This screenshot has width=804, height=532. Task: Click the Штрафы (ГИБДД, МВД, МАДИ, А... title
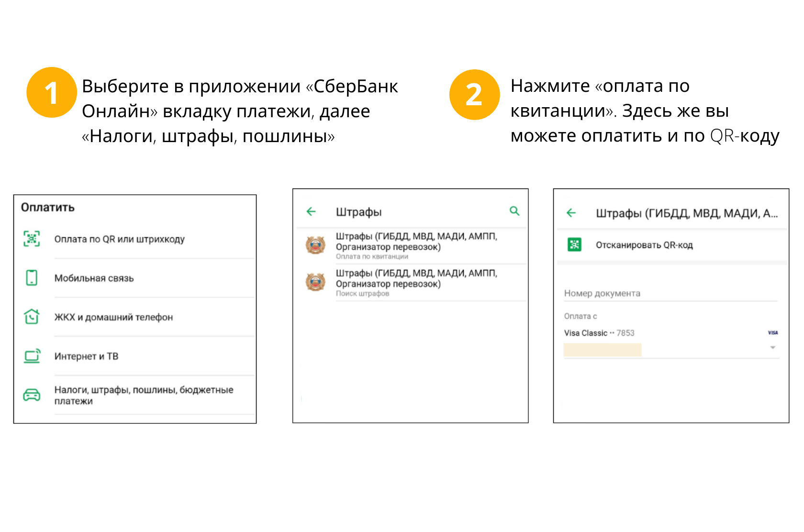[x=687, y=213]
